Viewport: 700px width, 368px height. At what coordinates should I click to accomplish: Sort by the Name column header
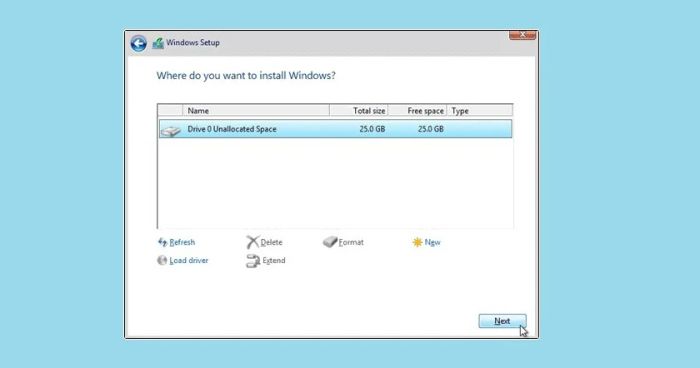[256, 110]
